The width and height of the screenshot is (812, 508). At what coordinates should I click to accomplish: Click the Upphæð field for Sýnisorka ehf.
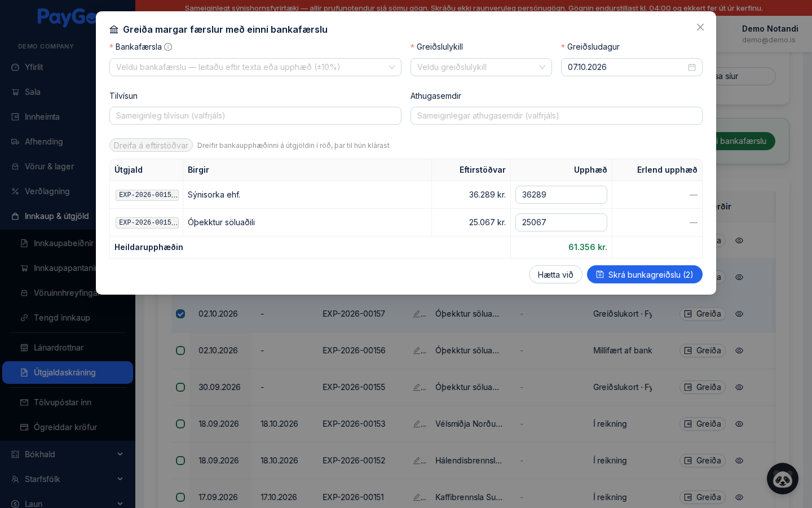point(561,195)
